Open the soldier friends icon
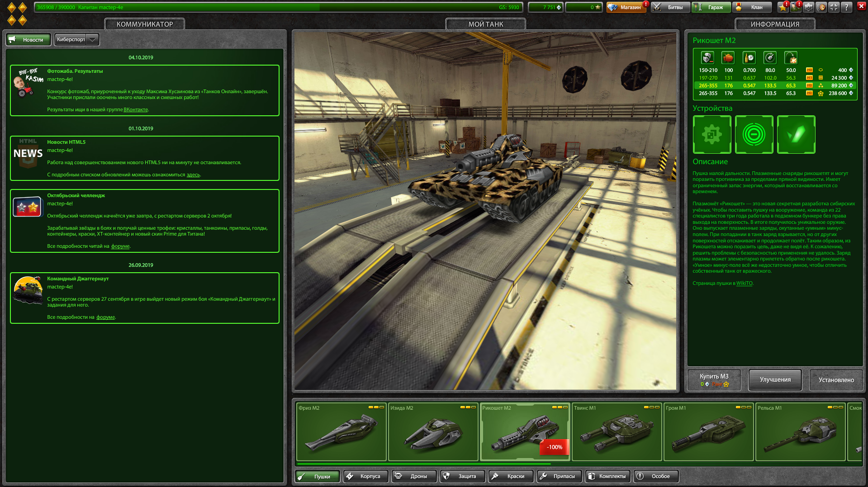 click(x=796, y=7)
